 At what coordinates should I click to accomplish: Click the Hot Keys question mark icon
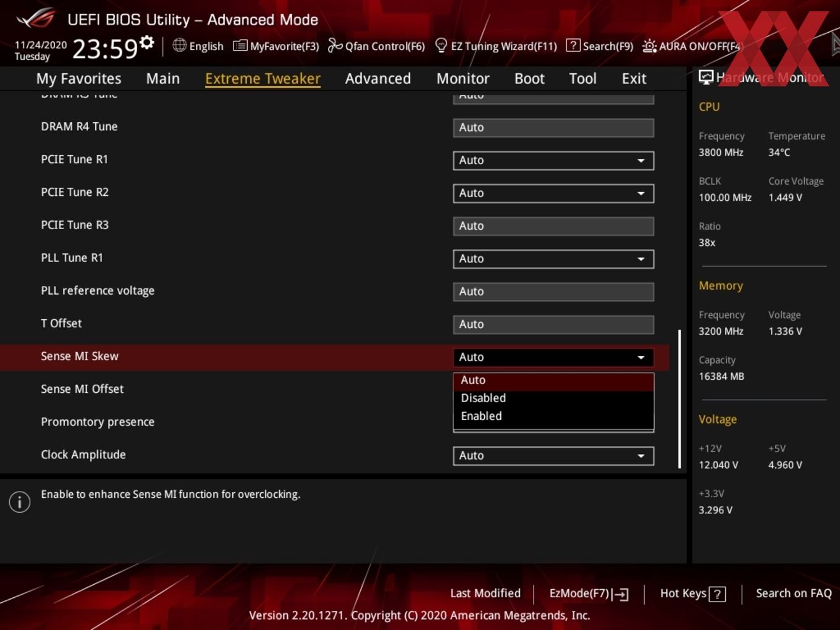pyautogui.click(x=717, y=594)
